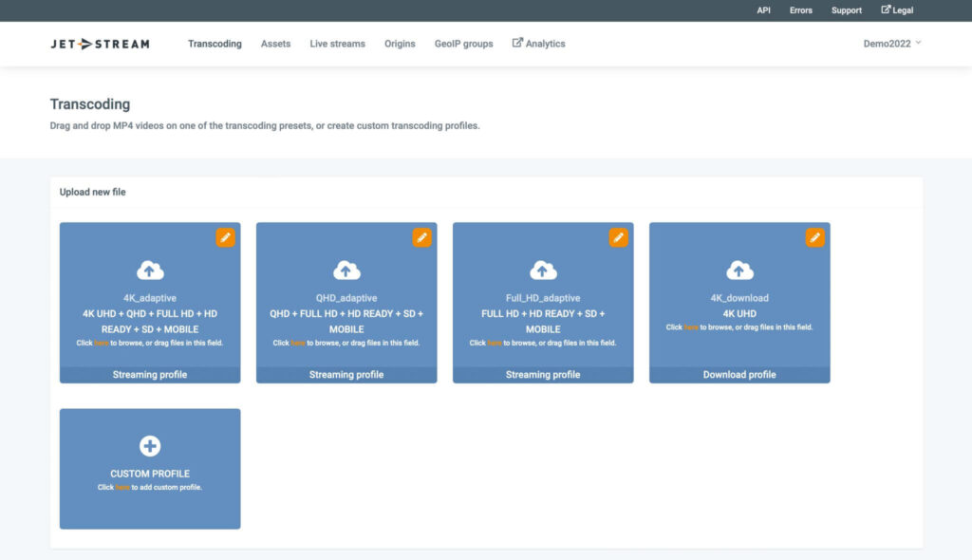Open editing for the 4K_download profile

(x=814, y=237)
